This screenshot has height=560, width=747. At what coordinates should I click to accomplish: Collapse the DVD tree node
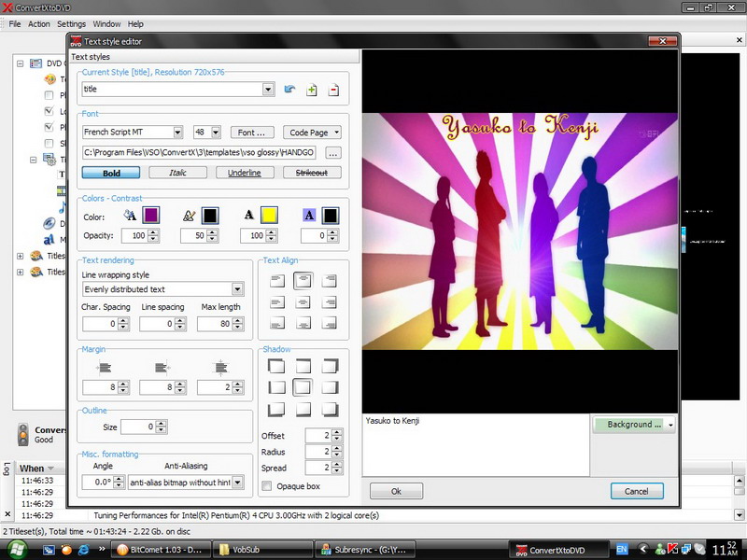(x=20, y=63)
